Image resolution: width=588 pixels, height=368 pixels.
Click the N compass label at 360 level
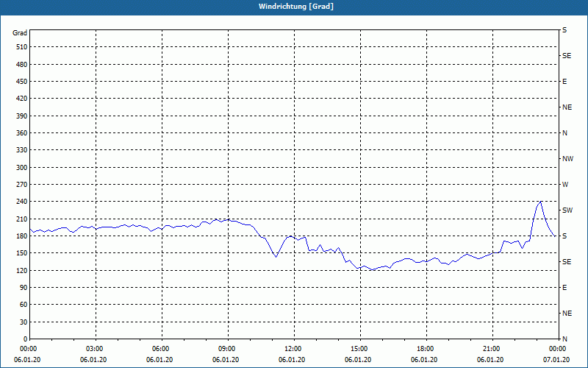(564, 133)
